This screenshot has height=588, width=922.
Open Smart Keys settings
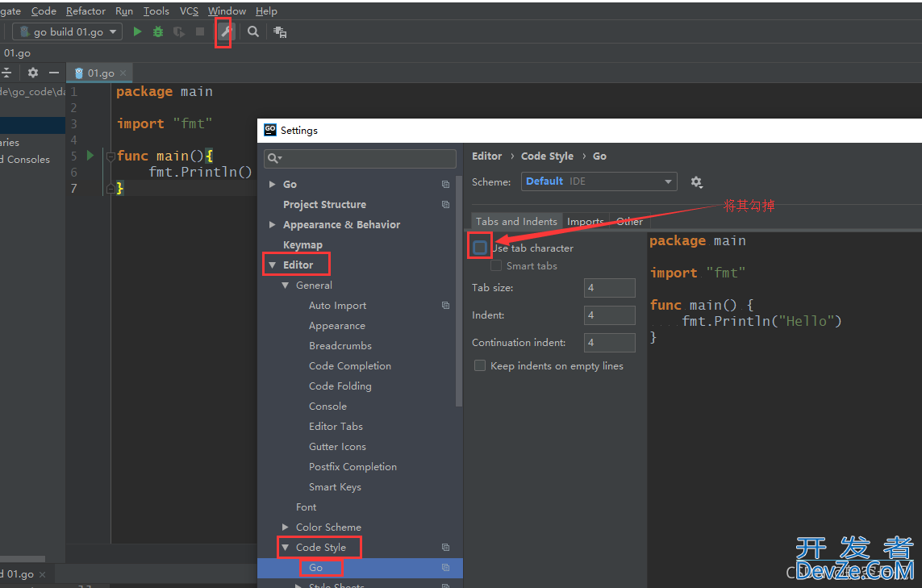point(336,487)
